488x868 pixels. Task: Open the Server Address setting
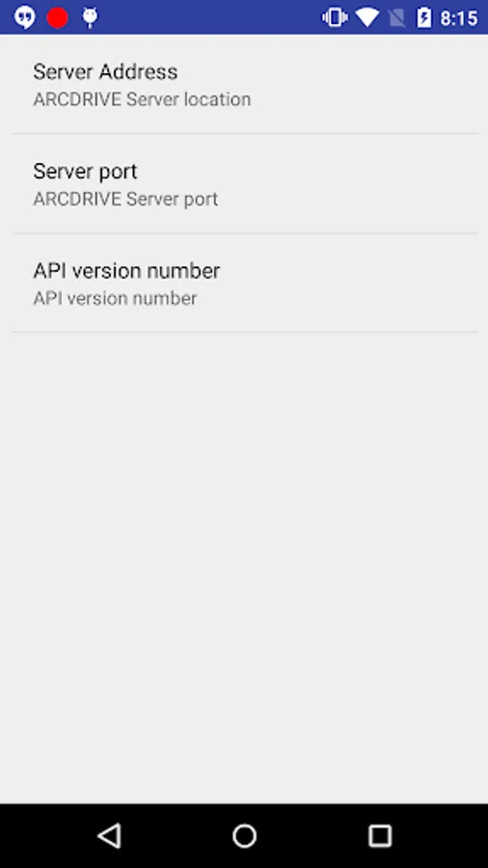(x=244, y=84)
